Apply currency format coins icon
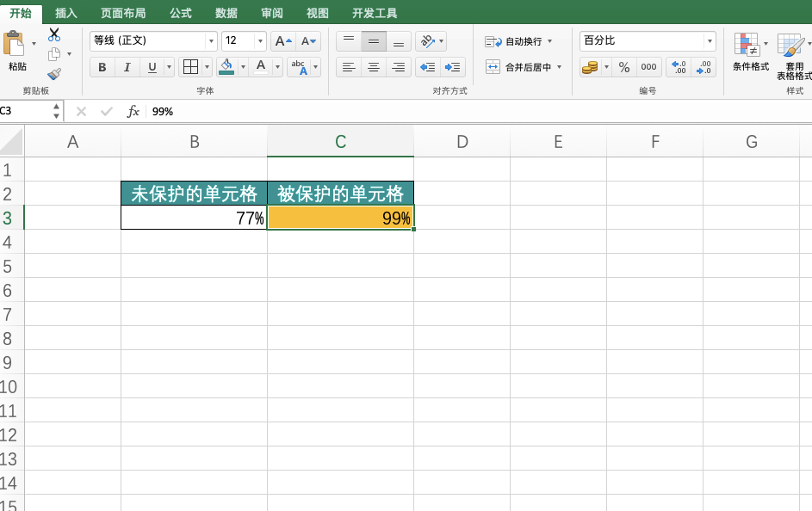Image resolution: width=812 pixels, height=511 pixels. pos(590,67)
